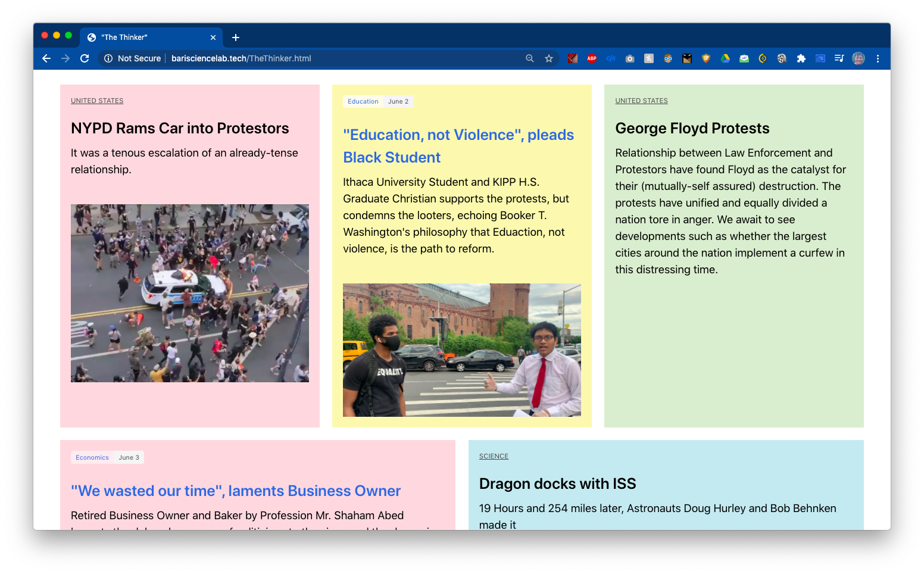Click the "19 Hours and 254 miles later" text
Screen dimensions: 924x574
[x=658, y=516]
